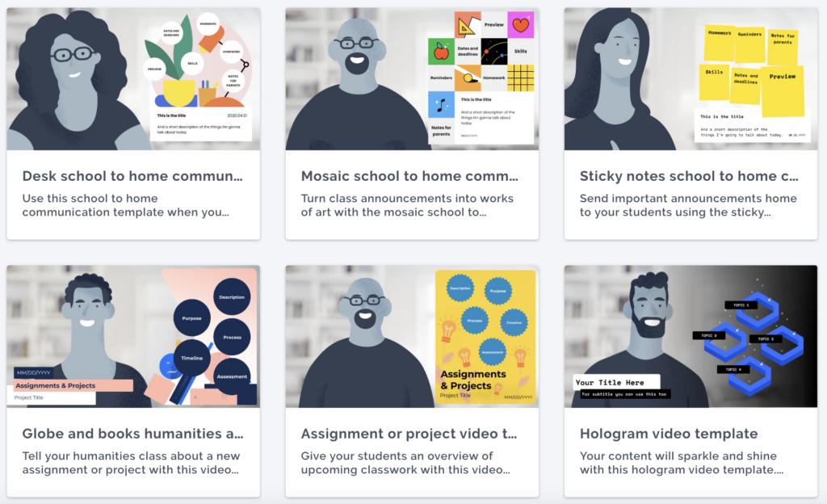
Task: Click the yellow 'Assignments & Projects' poster
Action: point(485,338)
